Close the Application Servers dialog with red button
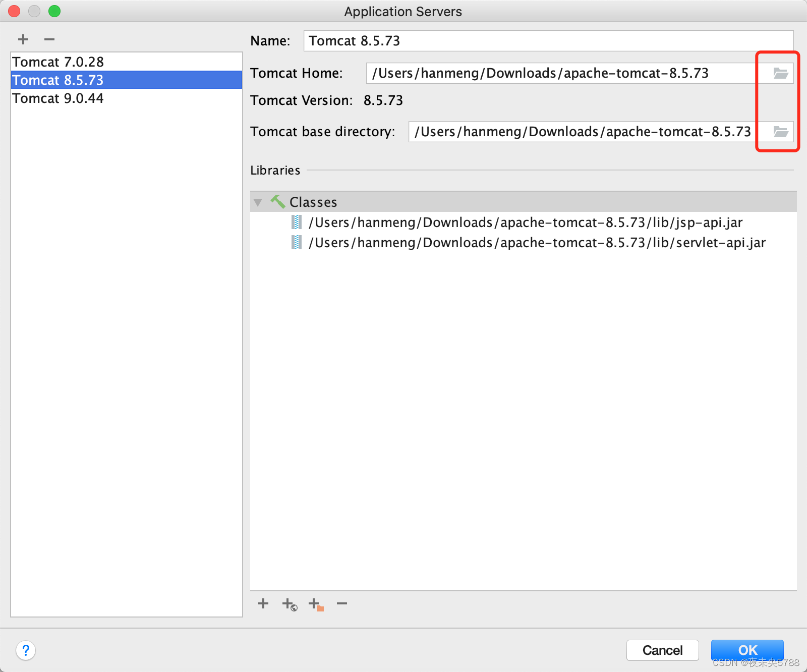The width and height of the screenshot is (807, 672). pyautogui.click(x=14, y=11)
